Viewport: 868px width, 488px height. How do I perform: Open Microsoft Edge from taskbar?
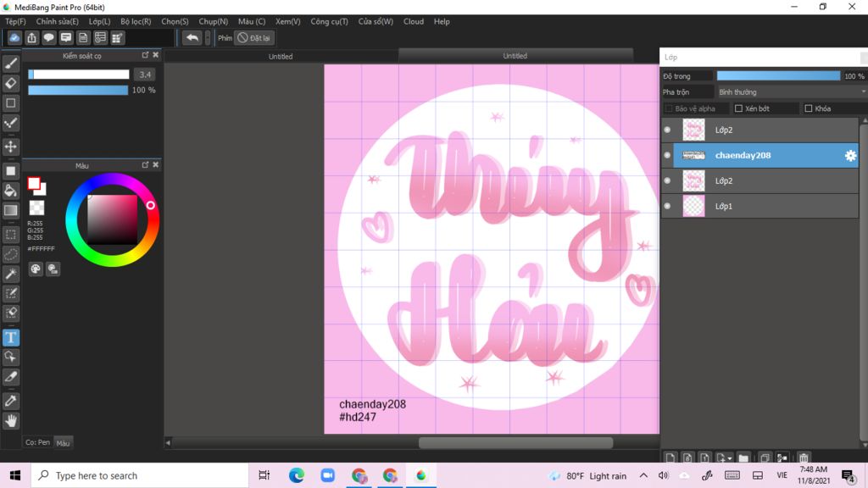pos(296,475)
